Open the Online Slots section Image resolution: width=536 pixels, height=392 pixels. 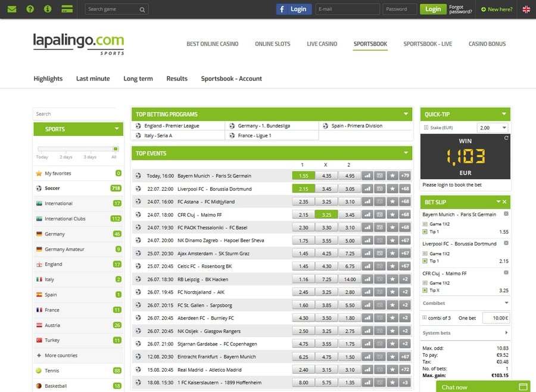(272, 43)
